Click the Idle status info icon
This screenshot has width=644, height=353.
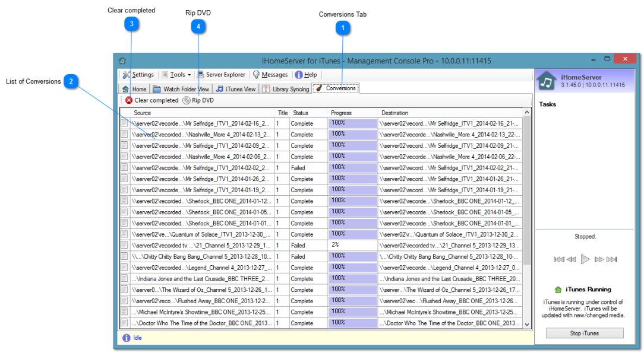click(126, 338)
